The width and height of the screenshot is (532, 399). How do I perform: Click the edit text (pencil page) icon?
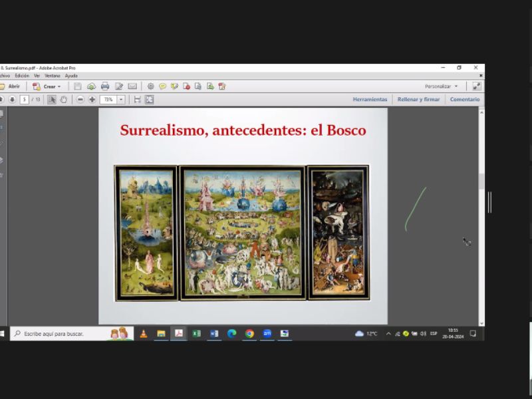coord(119,86)
